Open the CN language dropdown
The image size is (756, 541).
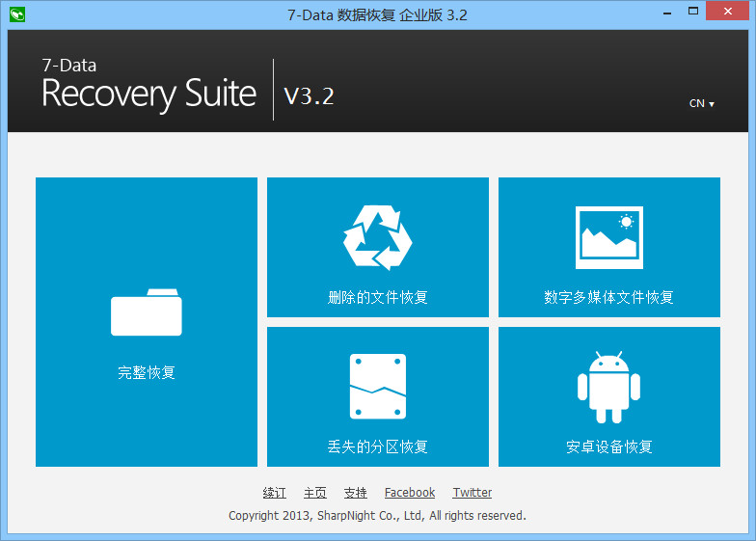[x=702, y=103]
